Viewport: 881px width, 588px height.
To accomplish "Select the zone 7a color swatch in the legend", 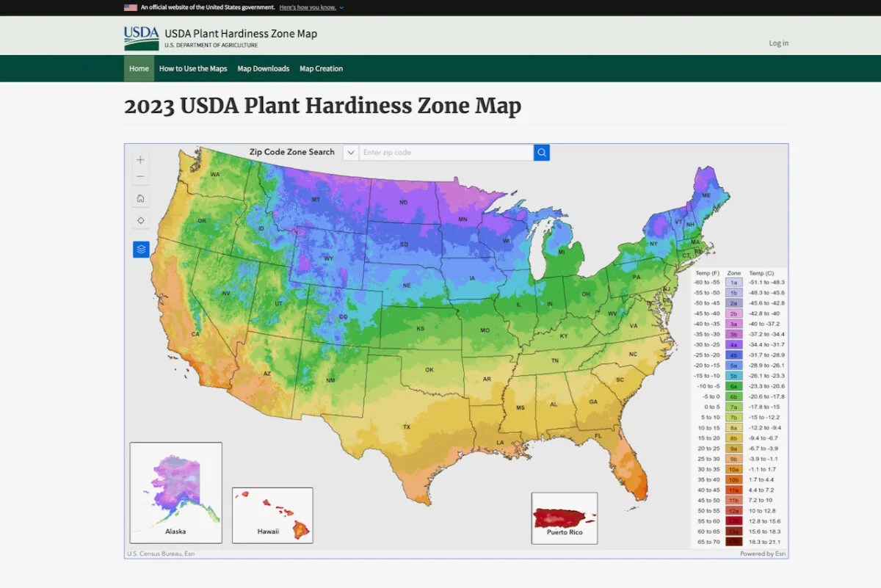I will pos(734,406).
